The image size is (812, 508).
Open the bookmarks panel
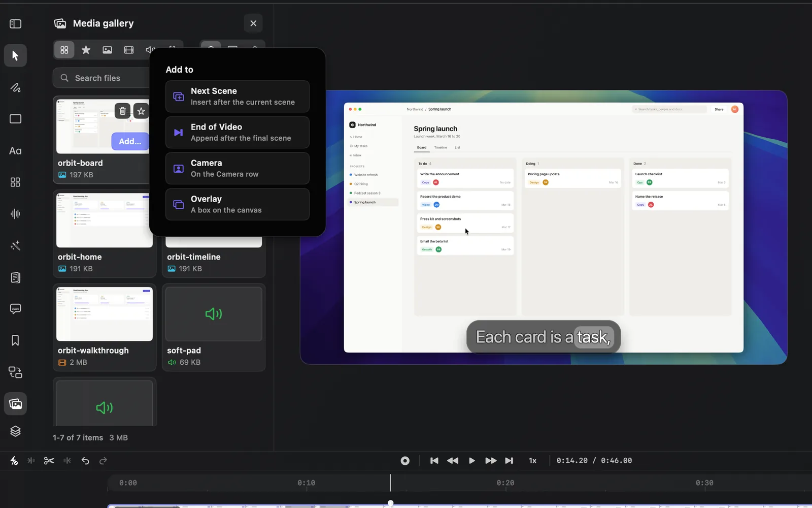tap(15, 340)
